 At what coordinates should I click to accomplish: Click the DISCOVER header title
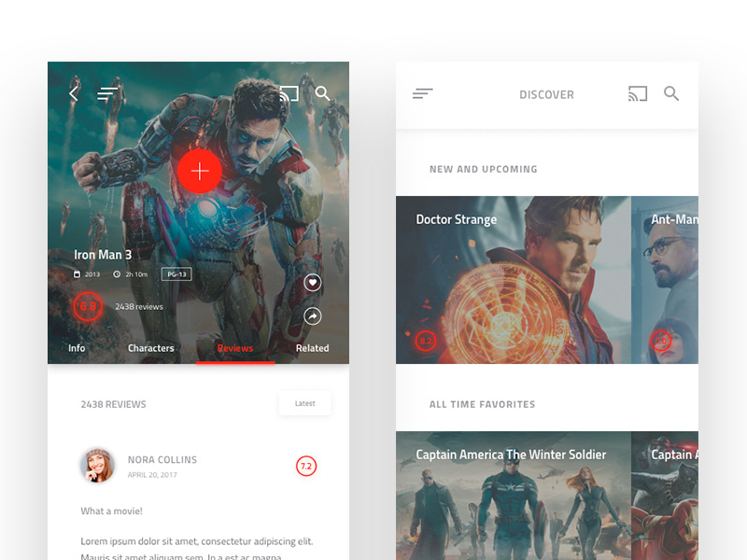pos(546,95)
